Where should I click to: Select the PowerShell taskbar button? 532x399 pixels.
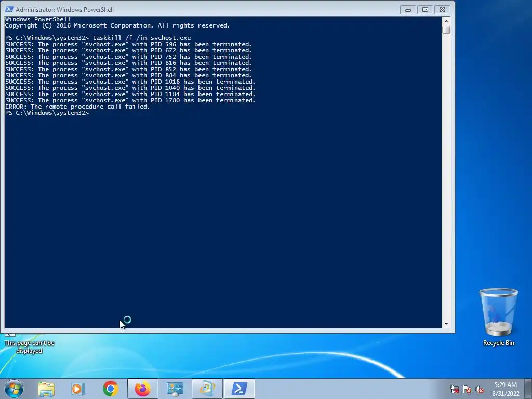[x=239, y=389]
